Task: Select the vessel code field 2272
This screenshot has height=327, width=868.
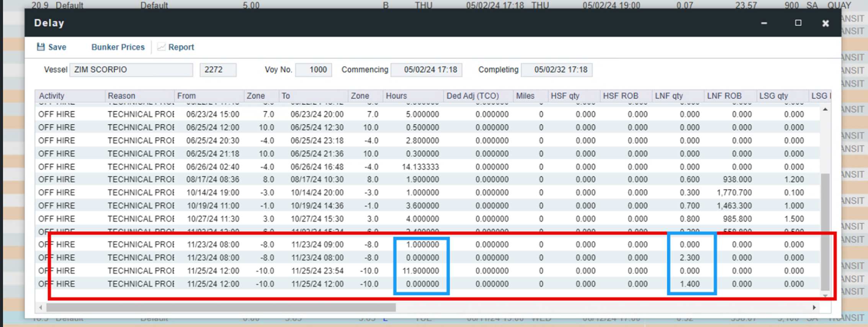Action: tap(217, 70)
